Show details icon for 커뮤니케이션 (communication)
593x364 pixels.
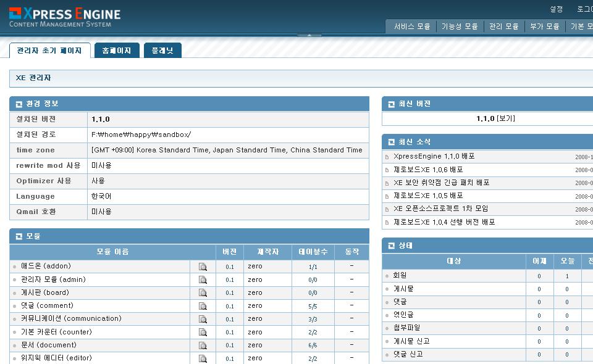[x=203, y=319]
